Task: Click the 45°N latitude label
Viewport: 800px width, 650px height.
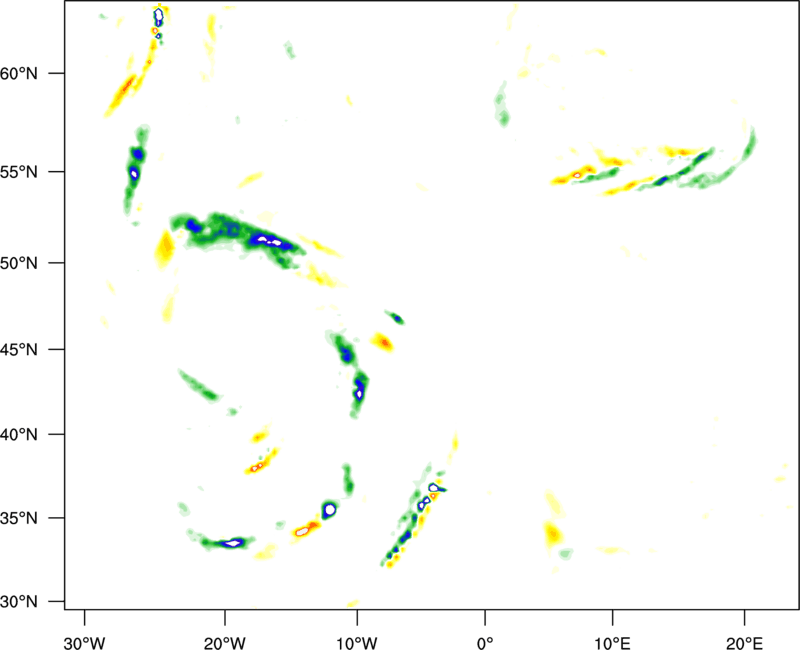Action: coord(19,350)
